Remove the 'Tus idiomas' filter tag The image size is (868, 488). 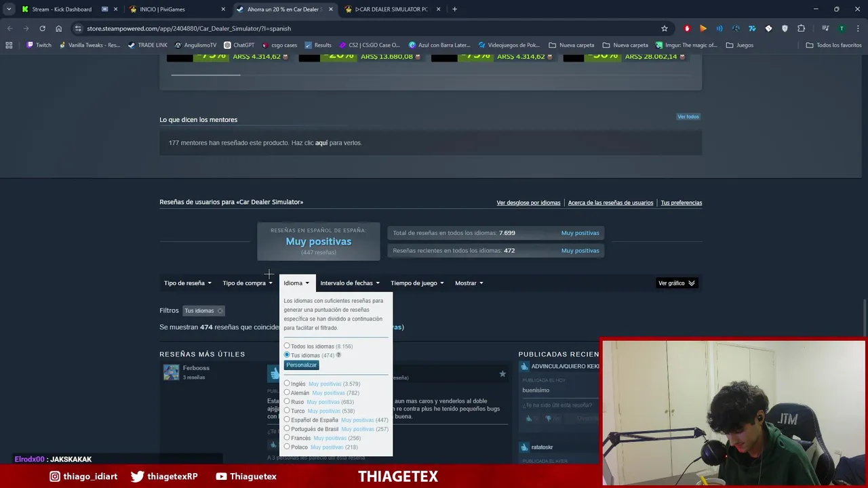pyautogui.click(x=220, y=311)
